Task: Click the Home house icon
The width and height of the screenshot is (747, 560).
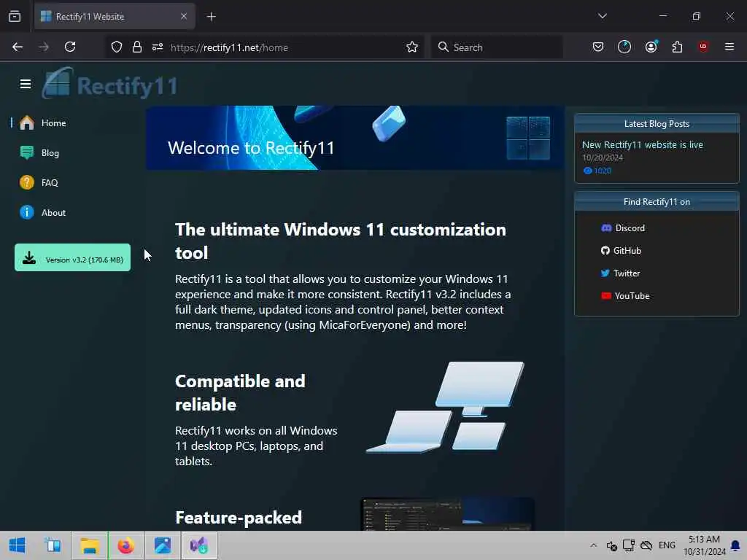Action: [x=27, y=122]
